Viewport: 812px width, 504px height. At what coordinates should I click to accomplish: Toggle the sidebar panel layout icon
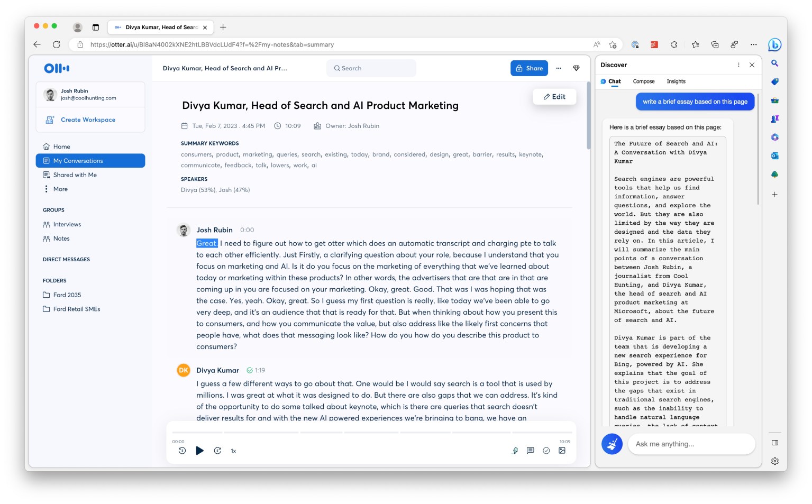coord(774,443)
